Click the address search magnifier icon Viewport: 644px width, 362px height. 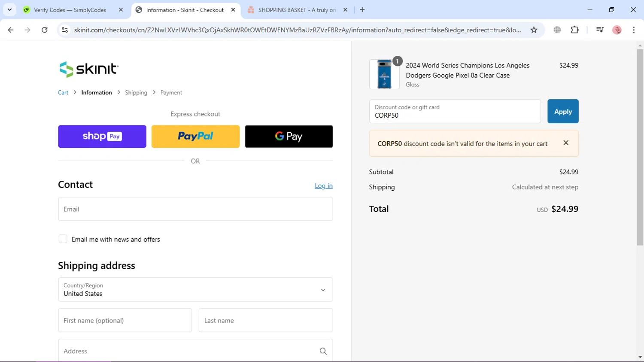pyautogui.click(x=323, y=351)
